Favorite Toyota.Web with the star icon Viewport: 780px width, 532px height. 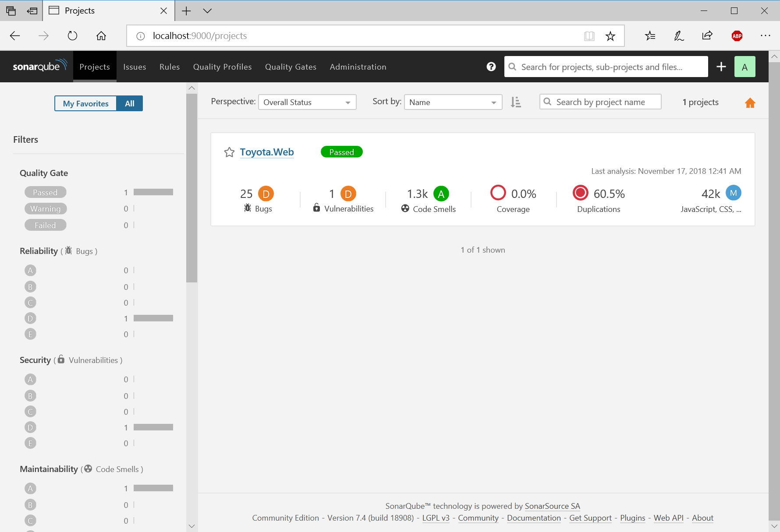229,152
